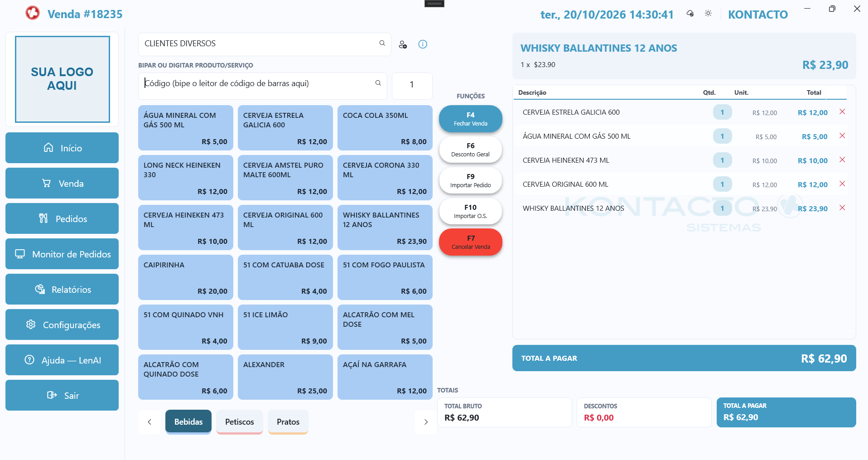Image resolution: width=868 pixels, height=460 pixels.
Task: Switch to the Petiscos category tab
Action: [x=240, y=422]
